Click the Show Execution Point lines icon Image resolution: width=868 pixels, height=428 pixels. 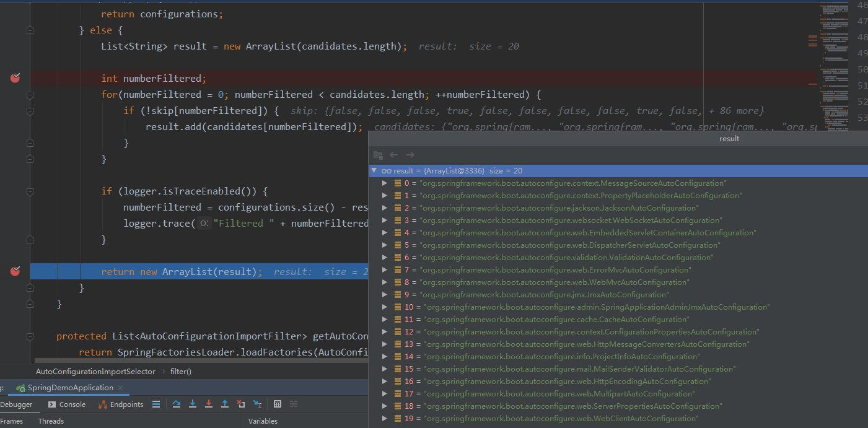pyautogui.click(x=156, y=404)
